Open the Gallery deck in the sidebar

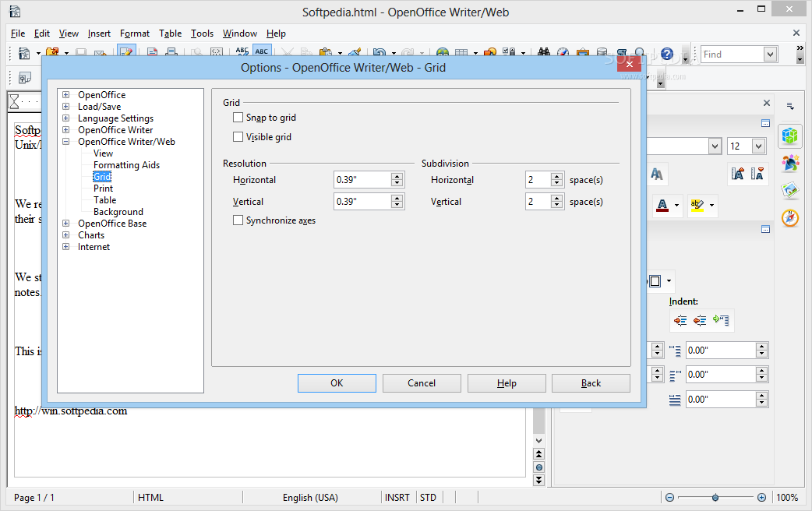click(x=789, y=191)
